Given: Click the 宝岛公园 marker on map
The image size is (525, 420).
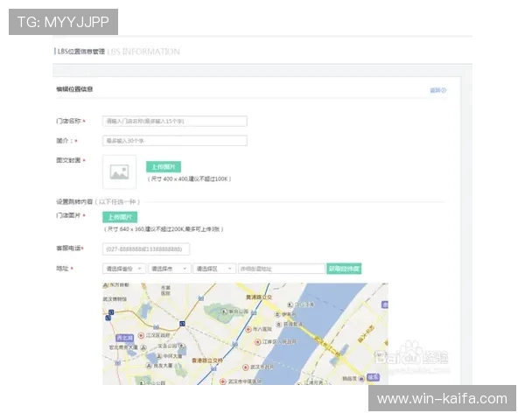Looking at the screenshot, I should tap(181, 346).
